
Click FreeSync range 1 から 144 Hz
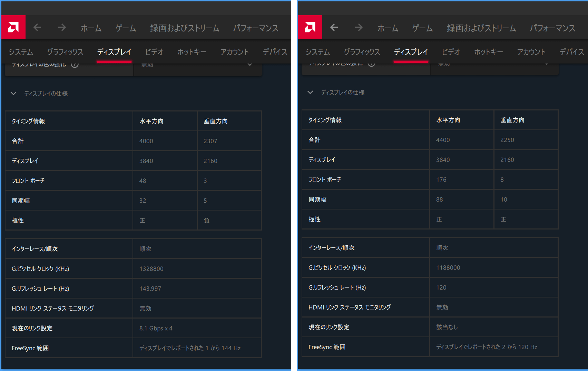[x=190, y=348]
